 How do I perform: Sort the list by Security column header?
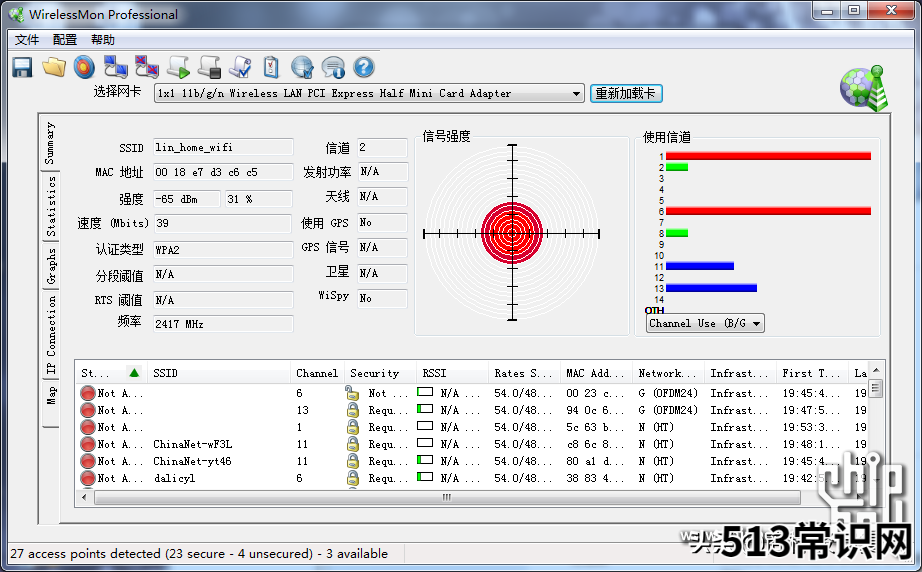point(380,373)
